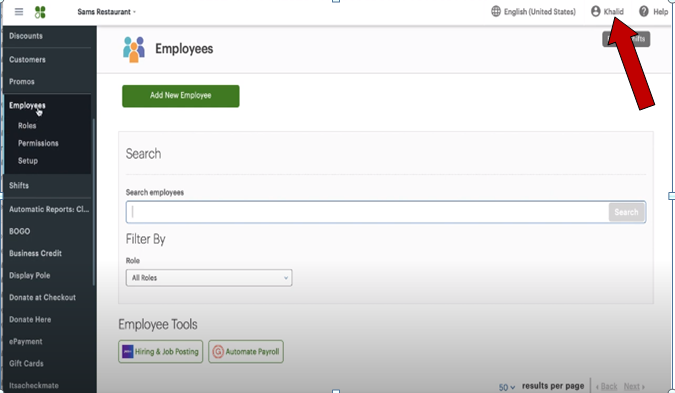This screenshot has width=675, height=393.
Task: Open Discounts in the sidebar
Action: (26, 36)
